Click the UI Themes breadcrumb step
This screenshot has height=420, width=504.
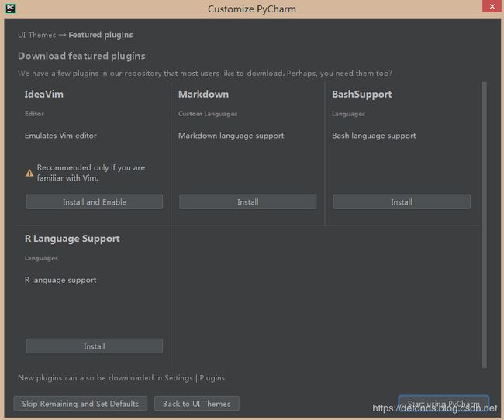click(x=37, y=35)
